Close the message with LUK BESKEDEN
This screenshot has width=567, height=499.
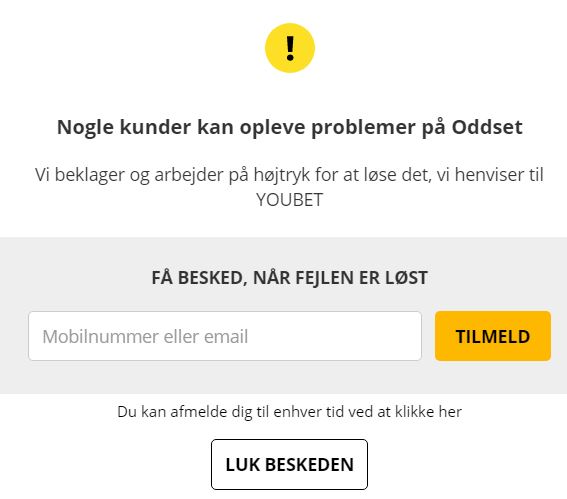289,465
